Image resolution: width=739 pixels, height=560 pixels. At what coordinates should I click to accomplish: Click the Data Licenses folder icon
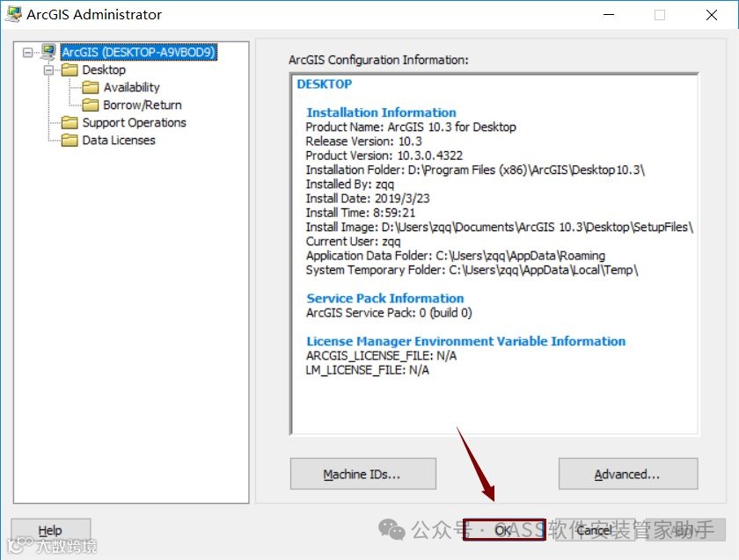pyautogui.click(x=70, y=141)
